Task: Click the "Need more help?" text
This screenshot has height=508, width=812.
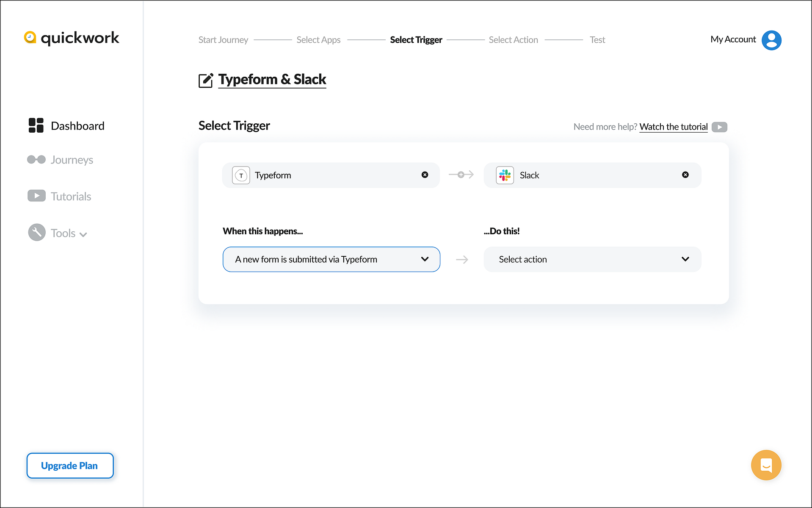Action: coord(605,127)
